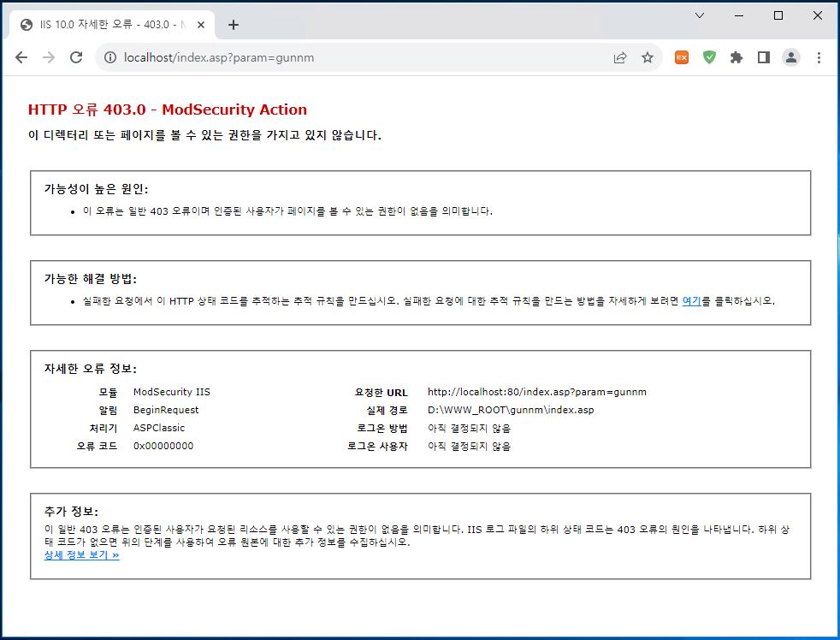Open a new tab
Image resolution: width=840 pixels, height=640 pixels.
[233, 25]
